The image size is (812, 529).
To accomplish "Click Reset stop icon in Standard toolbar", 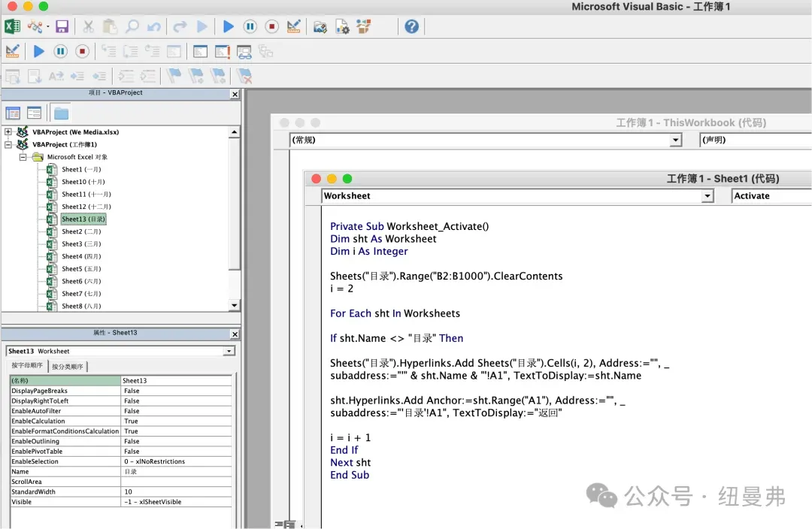I will tap(272, 26).
